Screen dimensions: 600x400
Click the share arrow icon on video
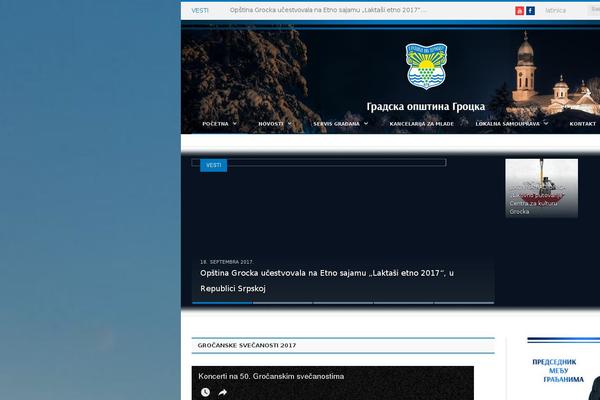[223, 392]
